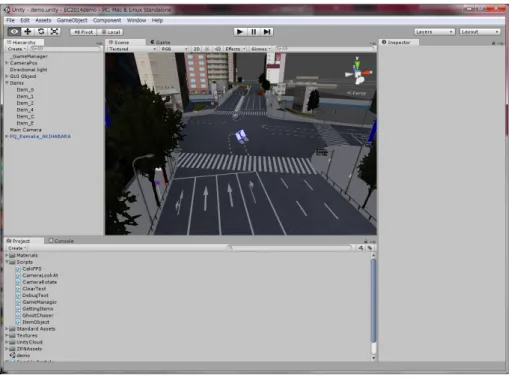The width and height of the screenshot is (511, 381).
Task: Open the Effects dropdown
Action: tap(235, 49)
